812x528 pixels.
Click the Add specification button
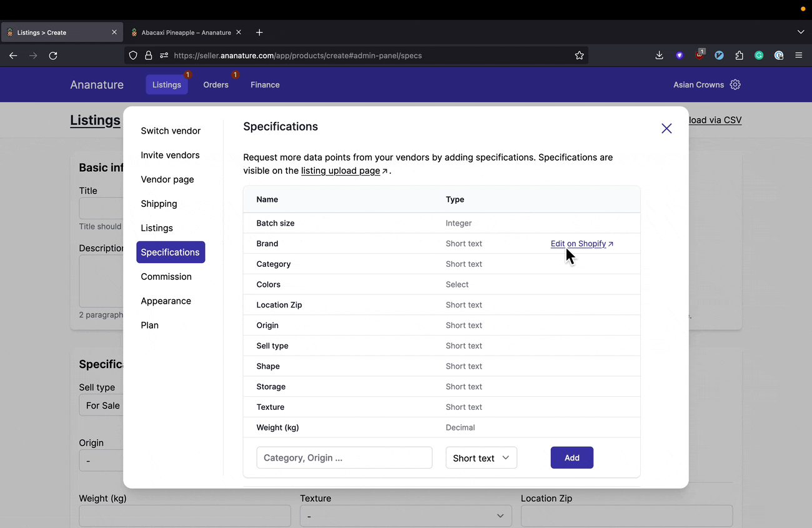pyautogui.click(x=572, y=458)
